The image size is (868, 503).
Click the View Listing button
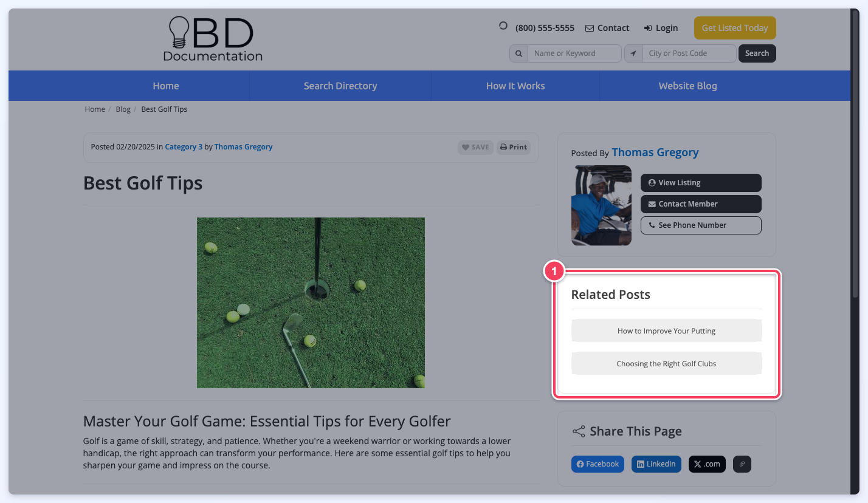[x=701, y=183]
